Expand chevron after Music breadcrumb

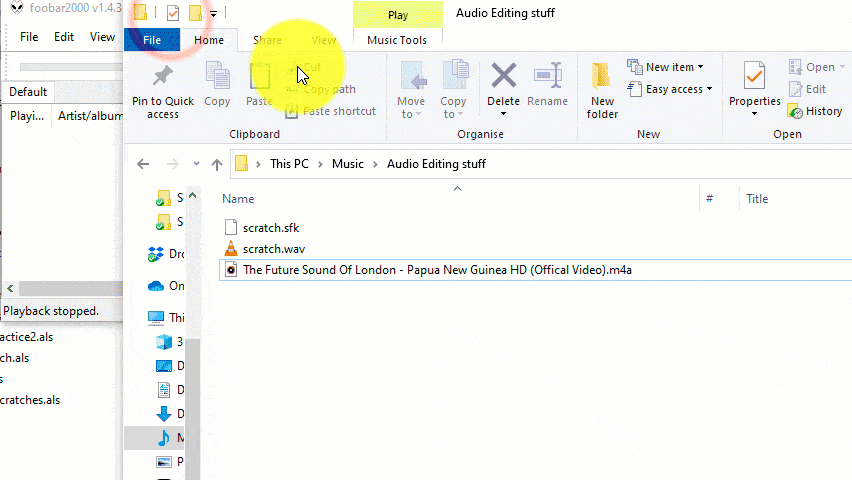click(375, 164)
